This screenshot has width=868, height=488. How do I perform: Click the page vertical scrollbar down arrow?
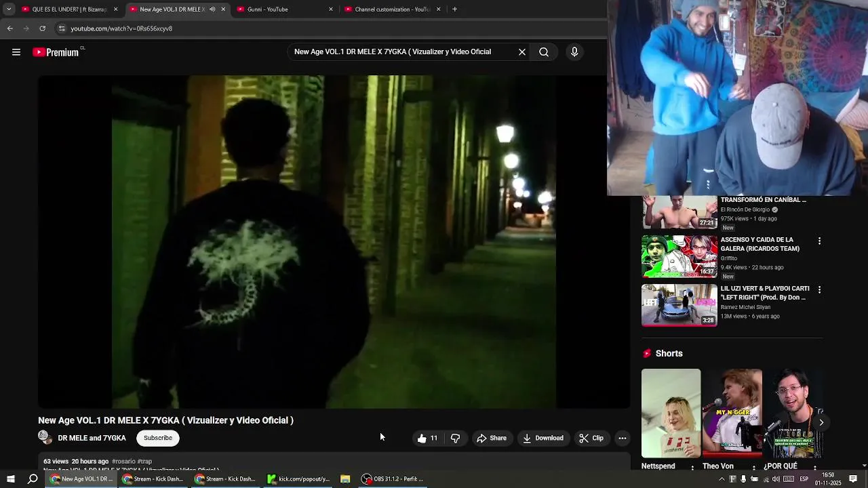864,466
